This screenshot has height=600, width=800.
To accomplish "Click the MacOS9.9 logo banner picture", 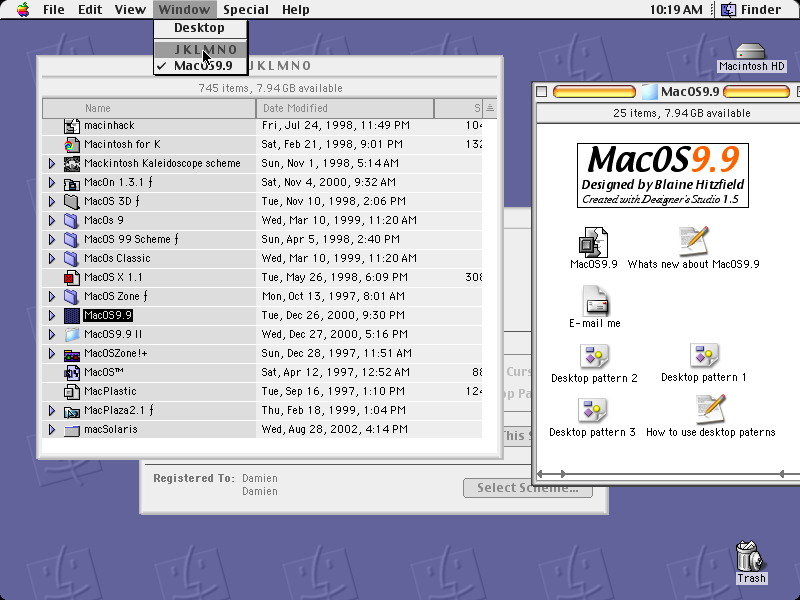I will 663,176.
